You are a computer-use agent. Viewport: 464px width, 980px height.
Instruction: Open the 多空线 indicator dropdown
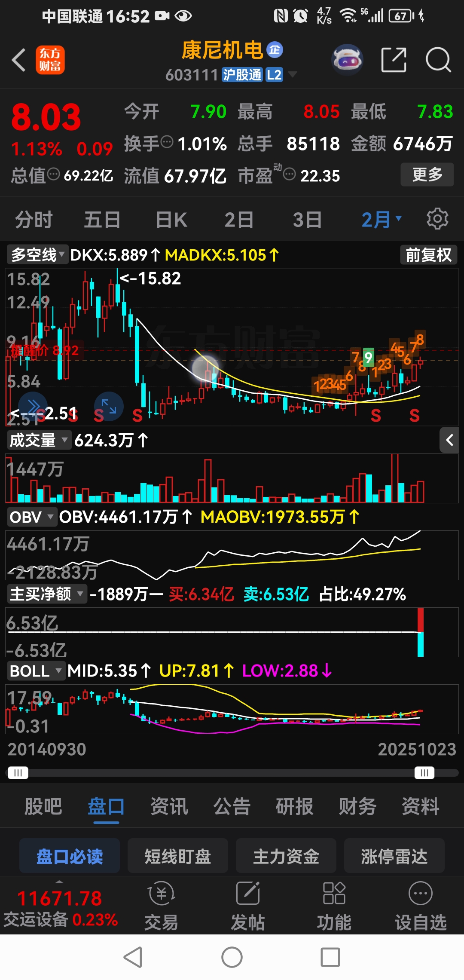pos(37,255)
